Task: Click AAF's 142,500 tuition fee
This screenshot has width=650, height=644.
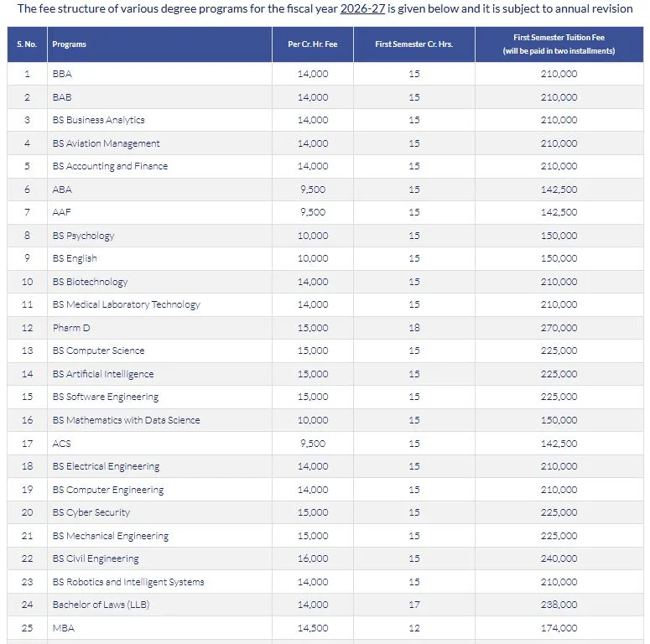Action: pyautogui.click(x=559, y=212)
